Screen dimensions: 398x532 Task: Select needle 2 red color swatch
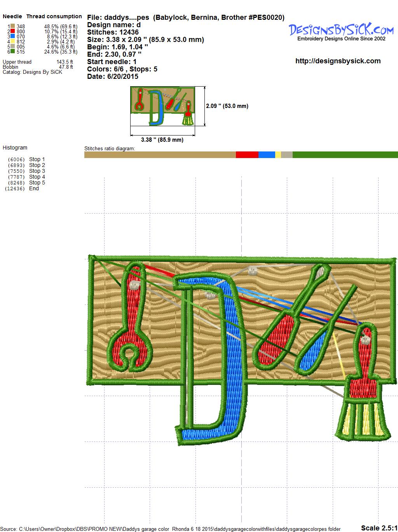click(13, 31)
